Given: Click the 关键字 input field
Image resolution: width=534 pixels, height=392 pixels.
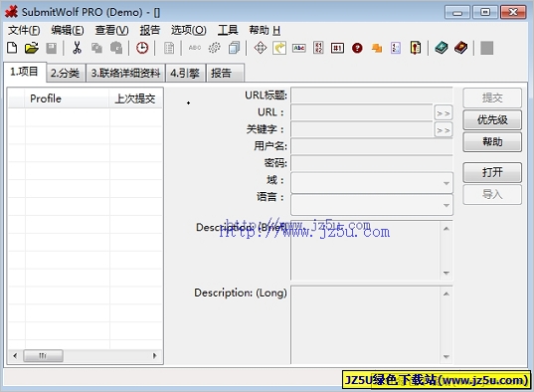Looking at the screenshot, I should [362, 129].
